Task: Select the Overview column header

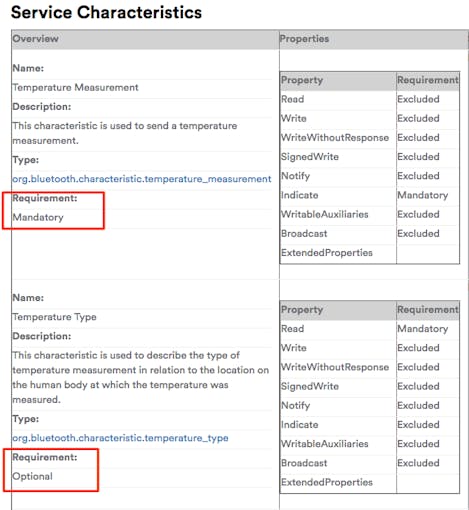Action: click(x=36, y=39)
